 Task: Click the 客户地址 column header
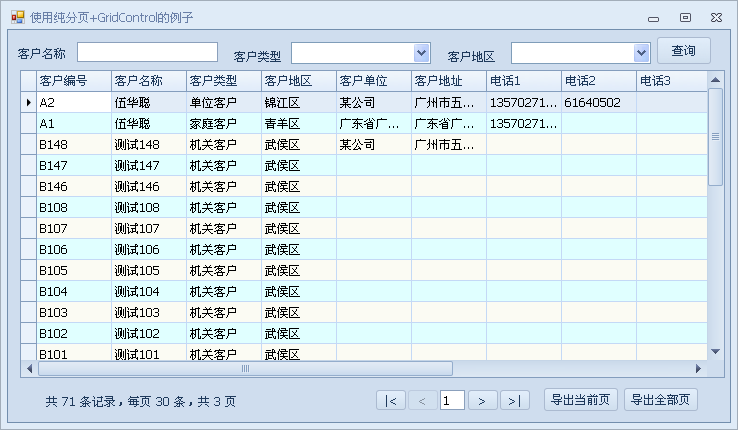coord(448,80)
